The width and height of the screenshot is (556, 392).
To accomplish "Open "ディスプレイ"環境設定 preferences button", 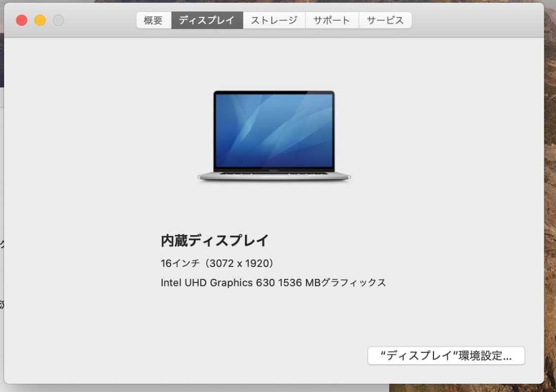I will pos(446,355).
